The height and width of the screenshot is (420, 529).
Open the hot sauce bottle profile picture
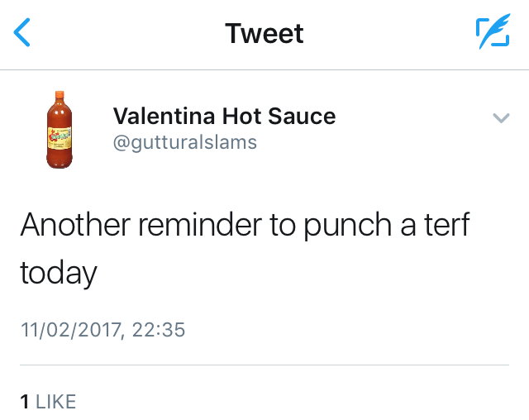(59, 130)
